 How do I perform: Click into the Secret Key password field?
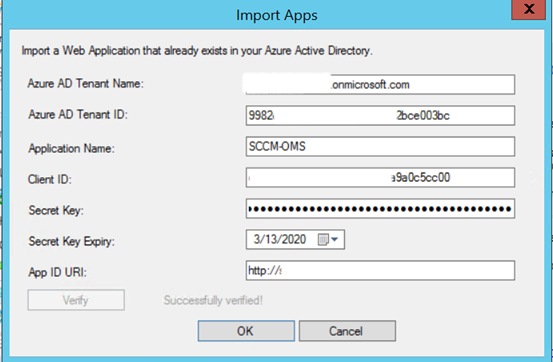[380, 209]
